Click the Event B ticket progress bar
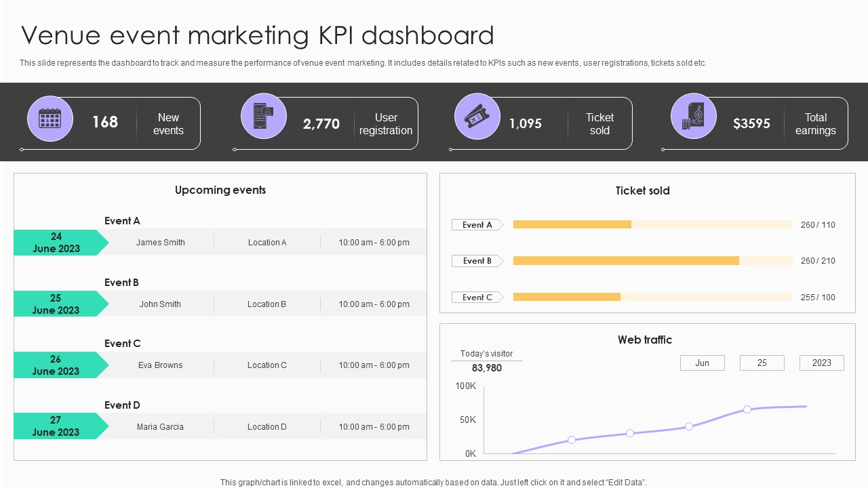868x488 pixels. (653, 260)
